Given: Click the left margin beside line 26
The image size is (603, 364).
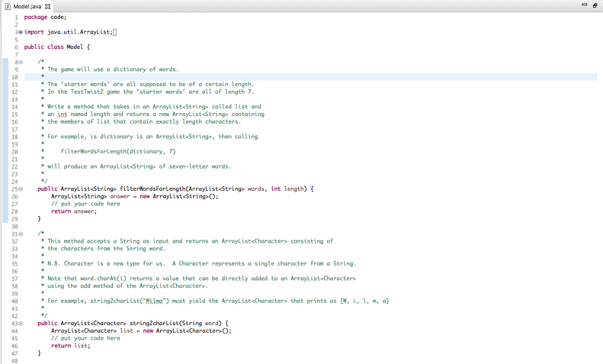Looking at the screenshot, I should 5,196.
